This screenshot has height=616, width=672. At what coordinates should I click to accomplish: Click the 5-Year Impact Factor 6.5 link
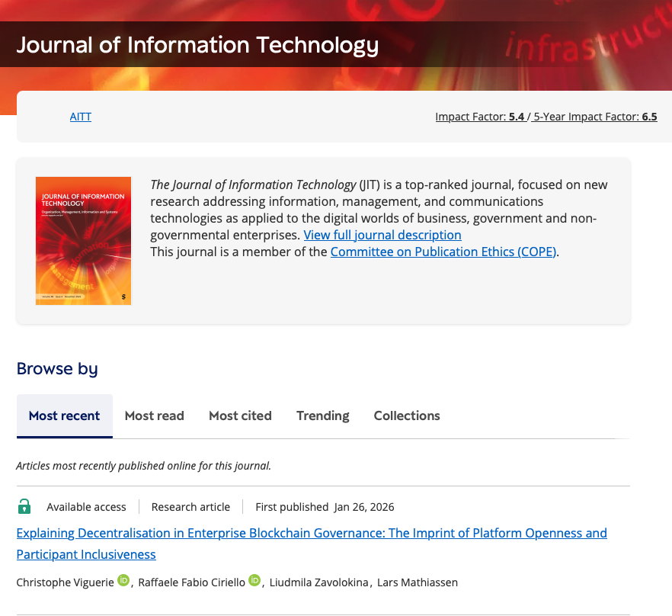[x=595, y=117]
